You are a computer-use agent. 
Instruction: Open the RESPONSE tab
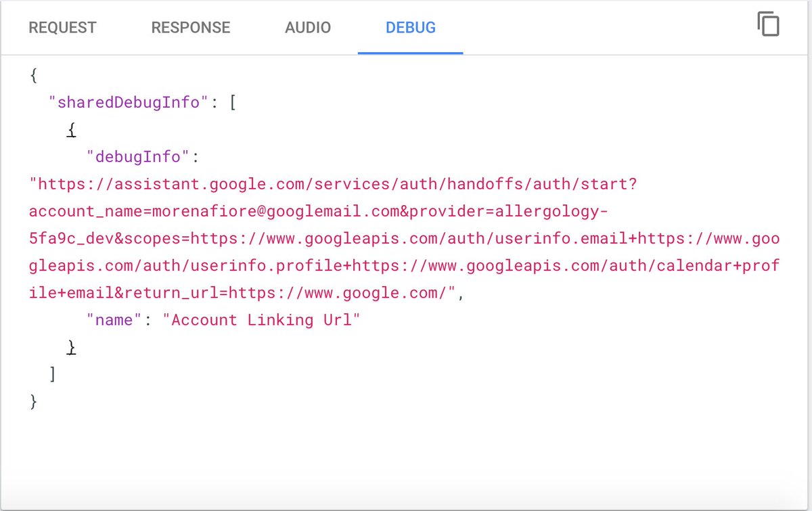click(x=191, y=28)
